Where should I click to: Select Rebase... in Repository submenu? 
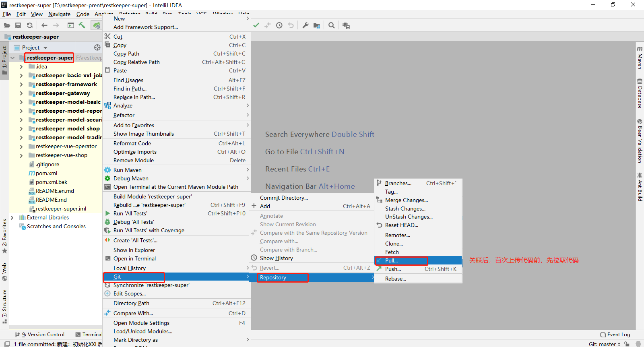[x=418, y=279]
